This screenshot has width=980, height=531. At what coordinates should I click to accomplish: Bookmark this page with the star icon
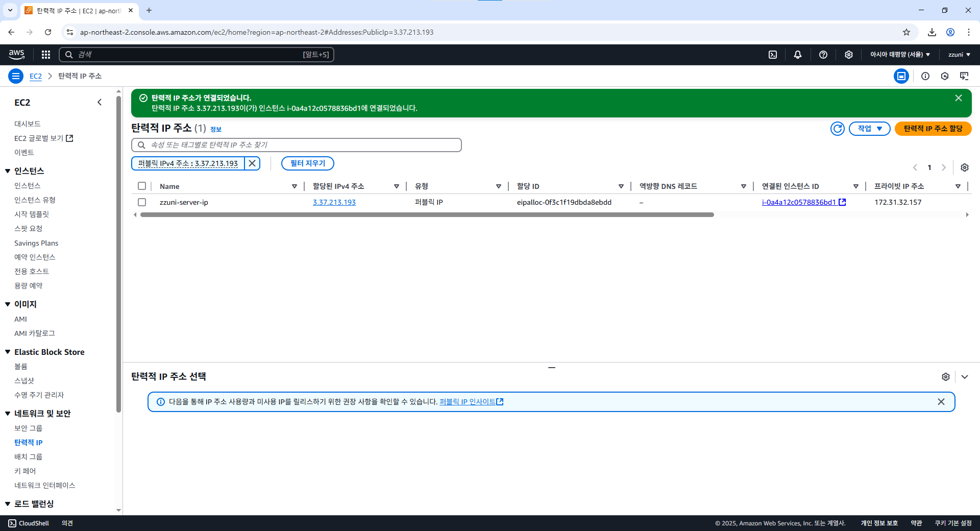click(x=906, y=32)
